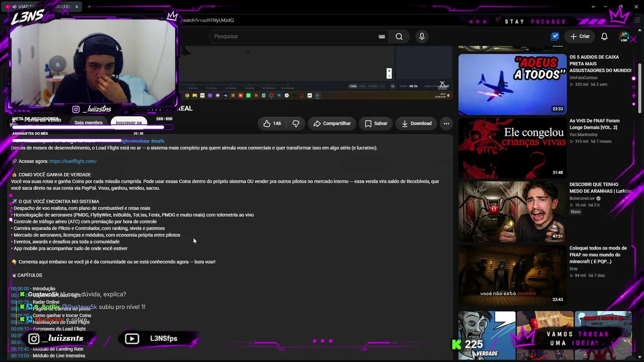Open 'DESCOBRI QUE TENHO MEDO DE ARANHAS' title

click(x=600, y=188)
